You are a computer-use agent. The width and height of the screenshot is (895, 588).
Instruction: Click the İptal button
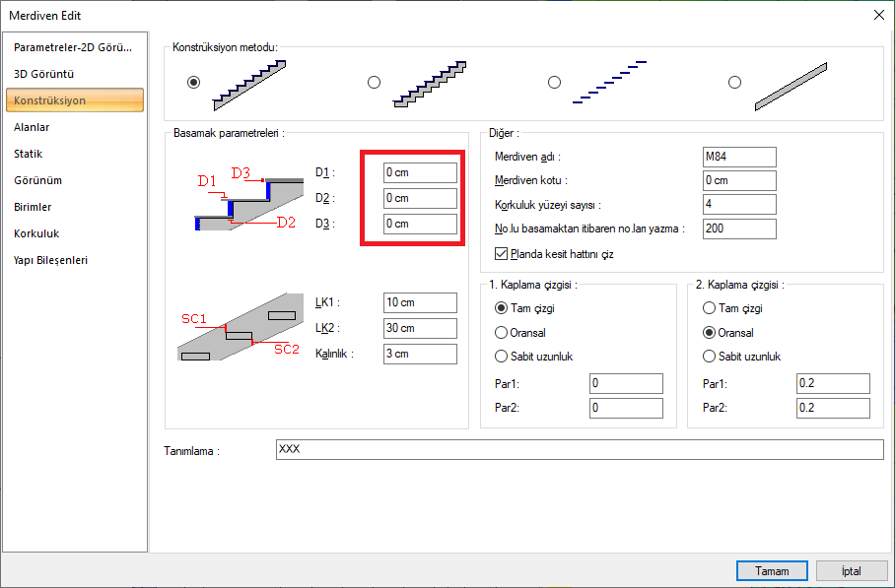tap(850, 571)
